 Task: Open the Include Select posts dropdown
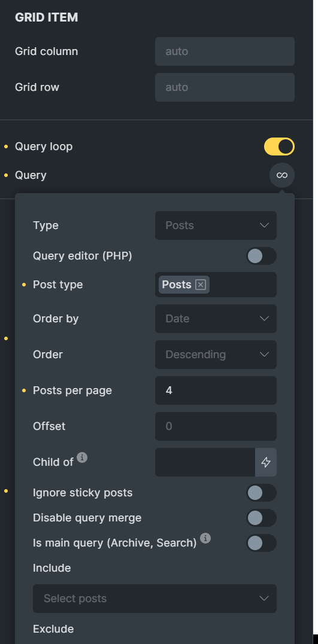coord(155,599)
